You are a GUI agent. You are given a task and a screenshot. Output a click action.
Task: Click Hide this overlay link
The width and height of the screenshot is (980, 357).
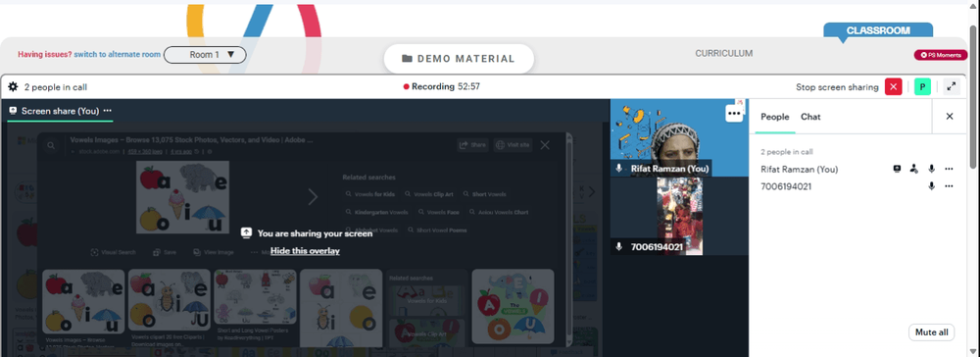coord(305,251)
